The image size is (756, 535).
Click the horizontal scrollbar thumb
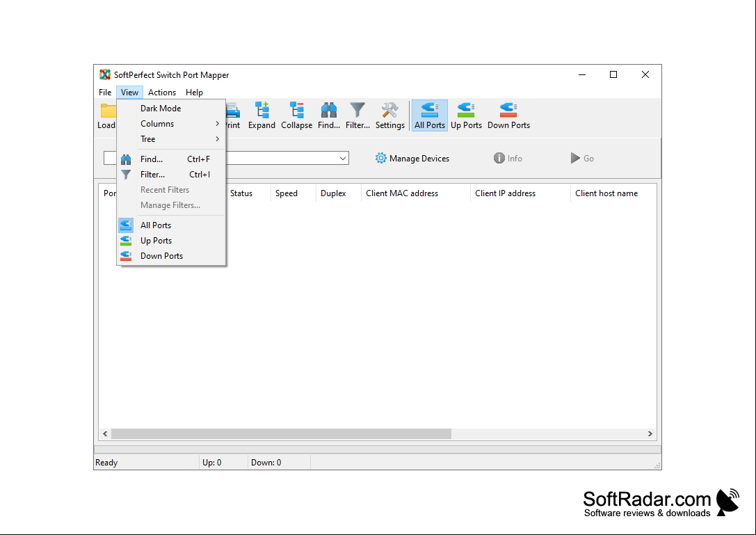[x=281, y=433]
